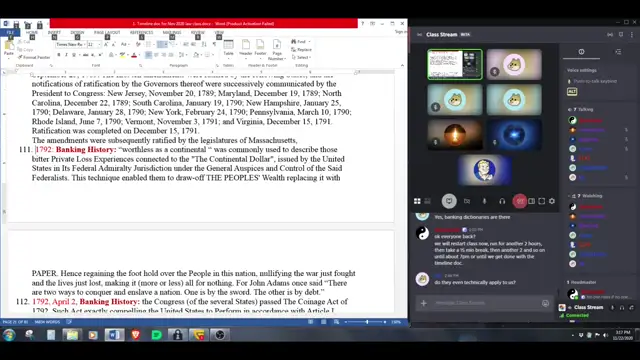Open the Discord more options kebab menu
This screenshot has width=640, height=360.
pyautogui.click(x=631, y=35)
